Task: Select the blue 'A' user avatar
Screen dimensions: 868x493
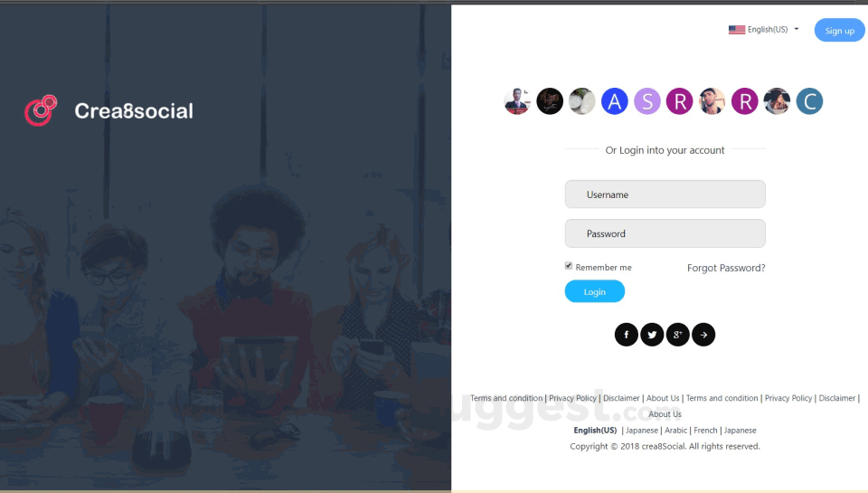Action: tap(615, 101)
